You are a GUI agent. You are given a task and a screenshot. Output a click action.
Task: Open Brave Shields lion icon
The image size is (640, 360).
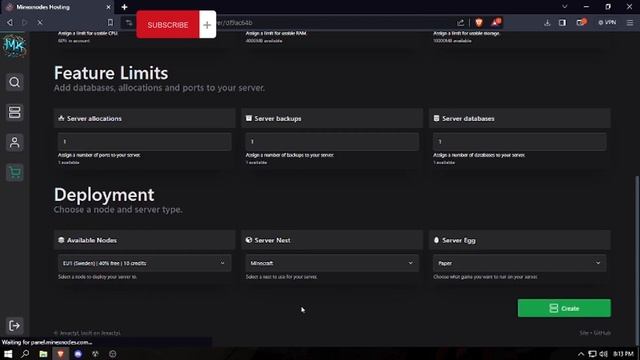click(479, 23)
